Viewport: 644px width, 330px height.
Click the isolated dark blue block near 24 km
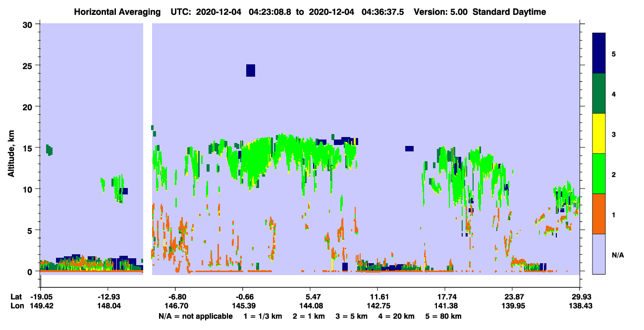pyautogui.click(x=251, y=70)
